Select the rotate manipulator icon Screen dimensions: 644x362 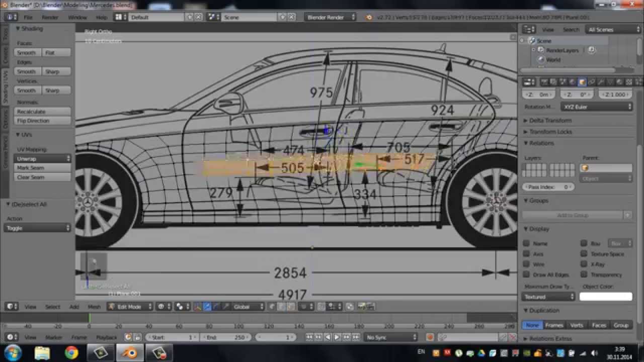point(217,306)
